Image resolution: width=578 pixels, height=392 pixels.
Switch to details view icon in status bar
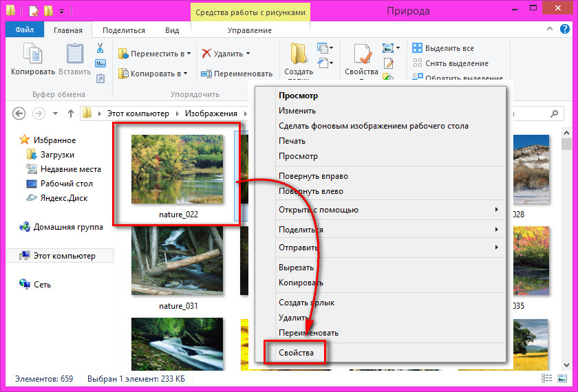click(x=546, y=378)
